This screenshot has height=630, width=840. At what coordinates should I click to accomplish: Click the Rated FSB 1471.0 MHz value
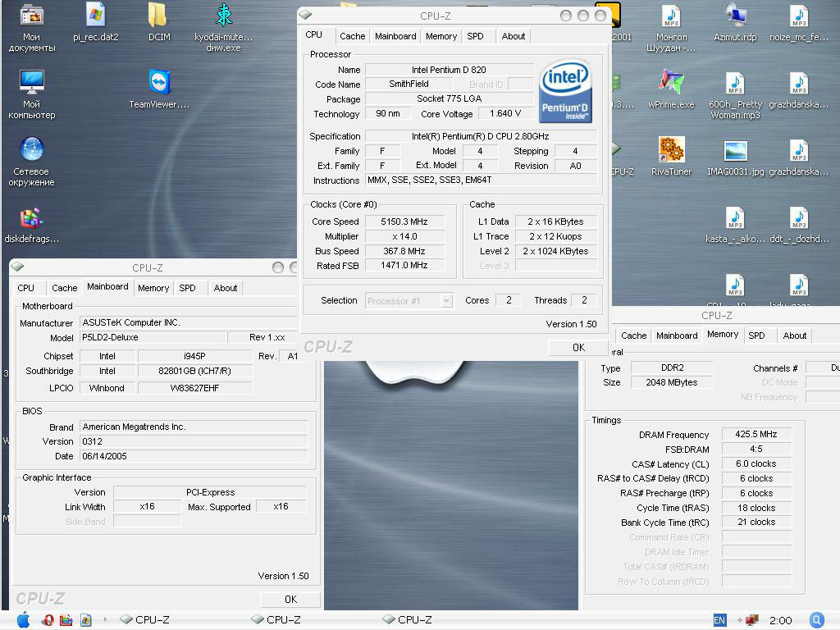click(404, 265)
